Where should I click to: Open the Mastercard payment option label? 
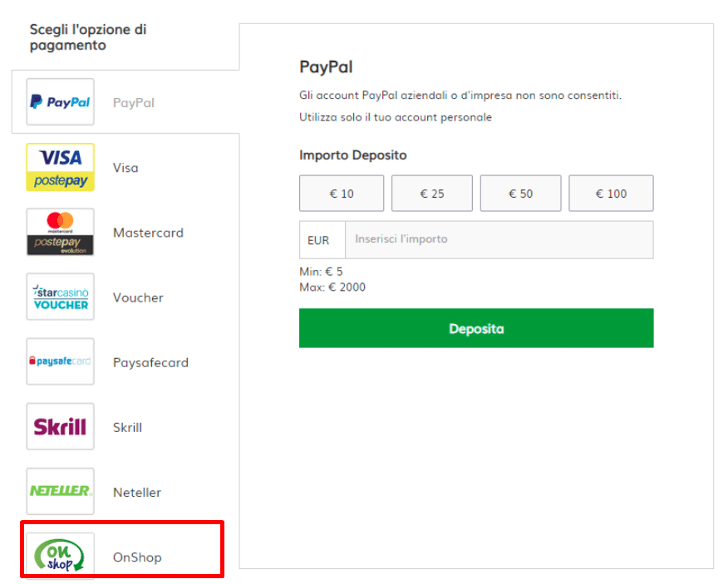coord(148,233)
